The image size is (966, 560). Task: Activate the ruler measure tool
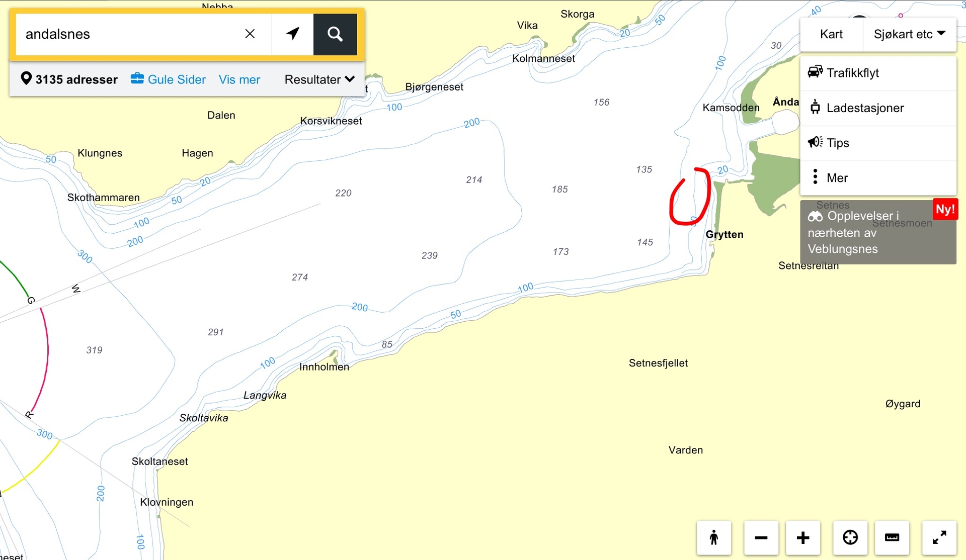pos(892,538)
